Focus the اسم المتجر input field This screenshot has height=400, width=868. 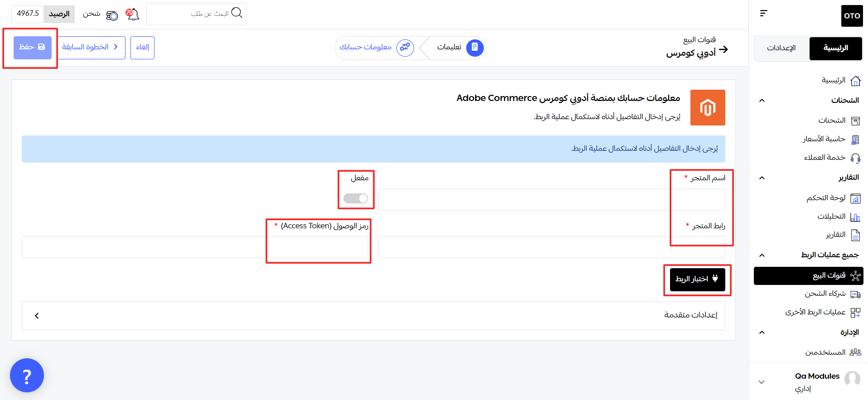click(x=551, y=200)
